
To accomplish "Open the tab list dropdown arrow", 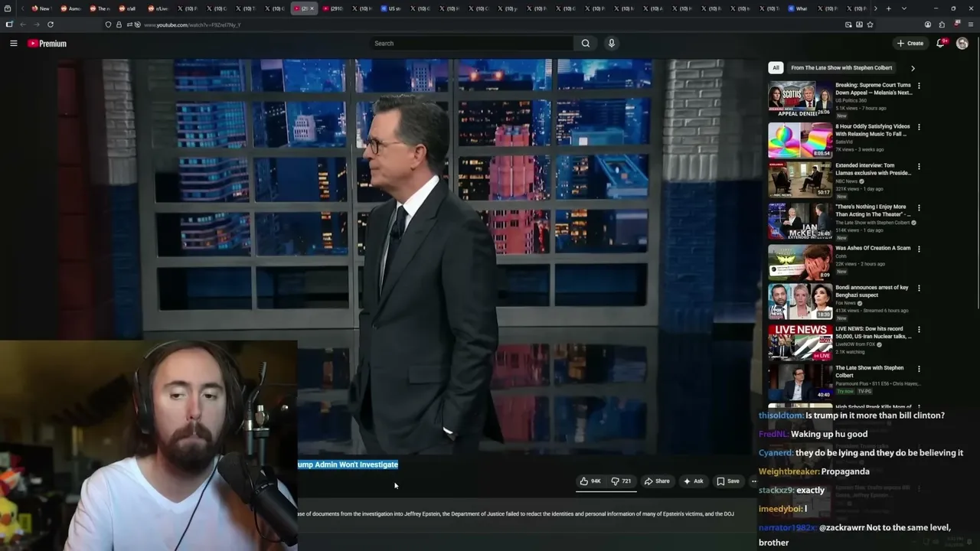I will 904,8.
